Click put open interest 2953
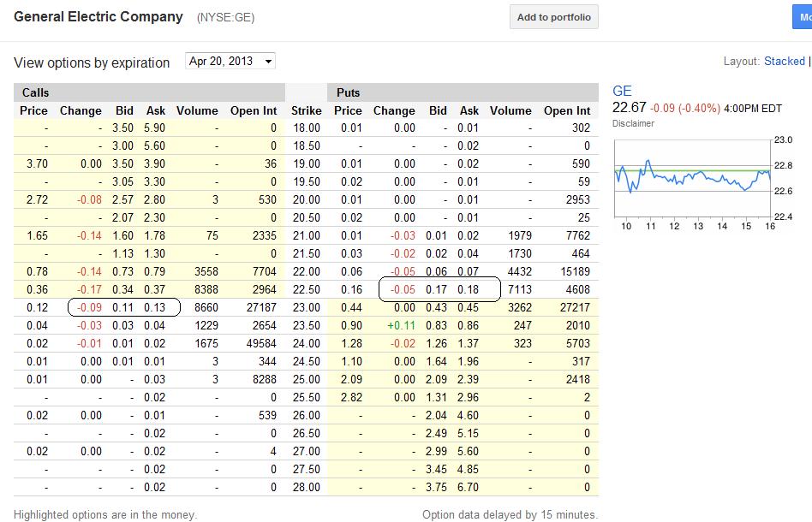Viewport: 812px width, 522px height. 578,199
